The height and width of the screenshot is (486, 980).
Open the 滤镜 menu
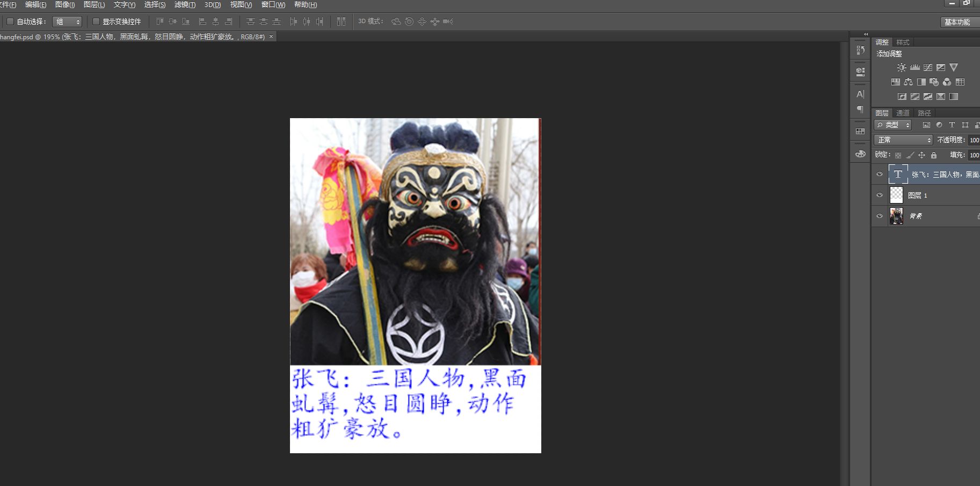tap(184, 5)
